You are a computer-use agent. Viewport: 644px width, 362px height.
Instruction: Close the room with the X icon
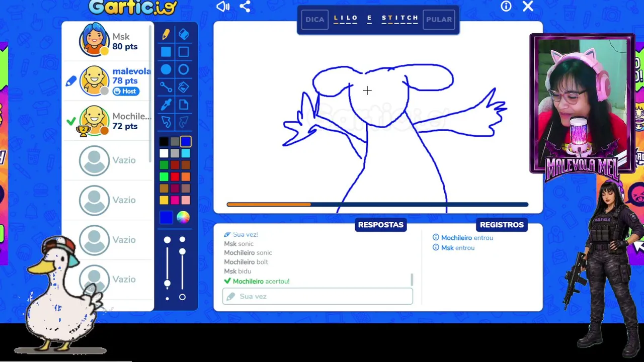[x=528, y=6]
